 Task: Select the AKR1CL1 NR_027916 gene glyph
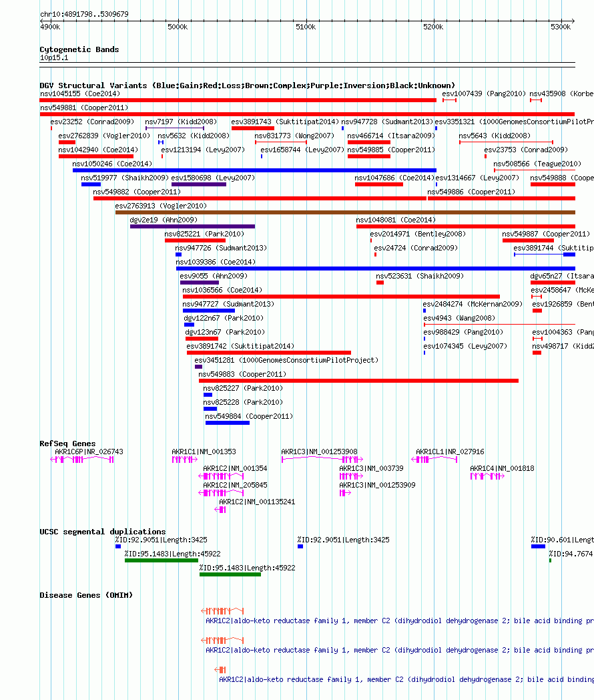coord(434,460)
